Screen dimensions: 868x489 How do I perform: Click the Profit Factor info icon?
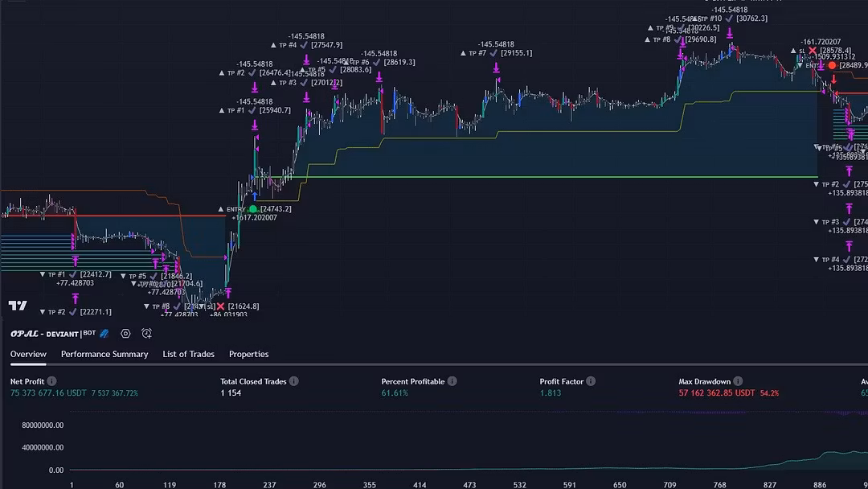(591, 381)
